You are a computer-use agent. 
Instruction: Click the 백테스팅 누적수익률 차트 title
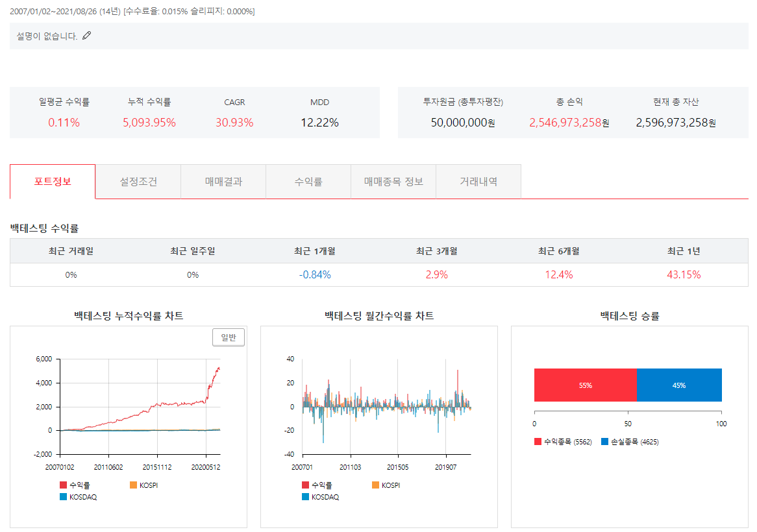tap(129, 316)
